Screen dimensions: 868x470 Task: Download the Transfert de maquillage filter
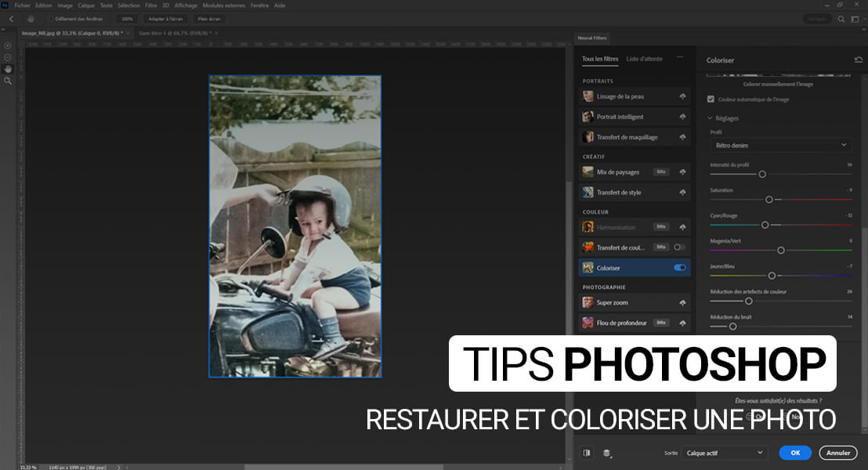pos(682,137)
